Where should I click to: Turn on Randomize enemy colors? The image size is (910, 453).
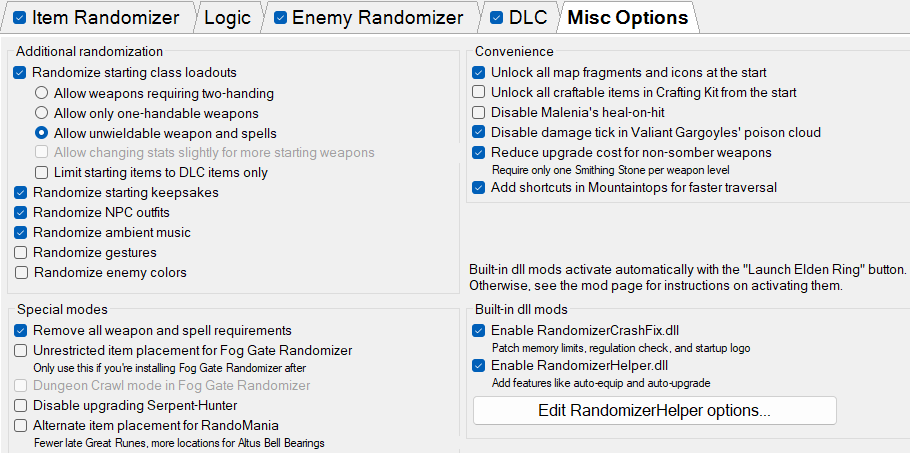(x=21, y=272)
